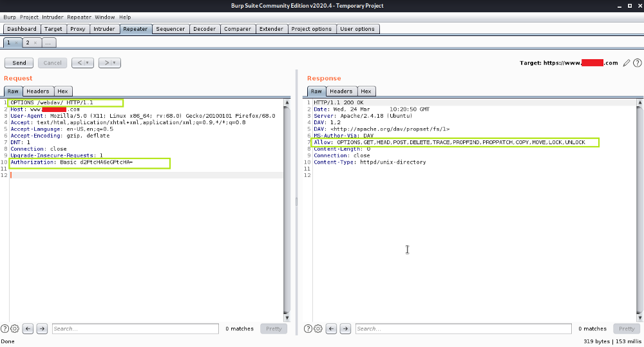Open the Intruder menu
This screenshot has height=347, width=644.
coord(53,17)
